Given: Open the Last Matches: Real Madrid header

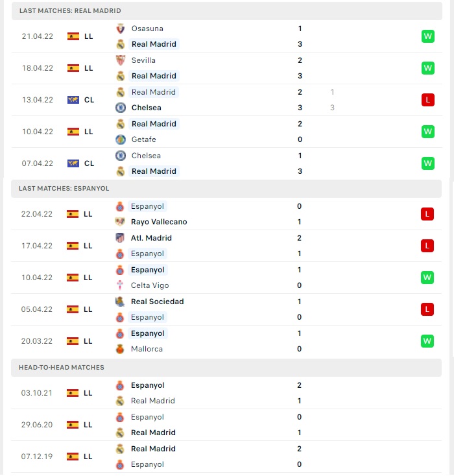Looking at the screenshot, I should click(227, 11).
